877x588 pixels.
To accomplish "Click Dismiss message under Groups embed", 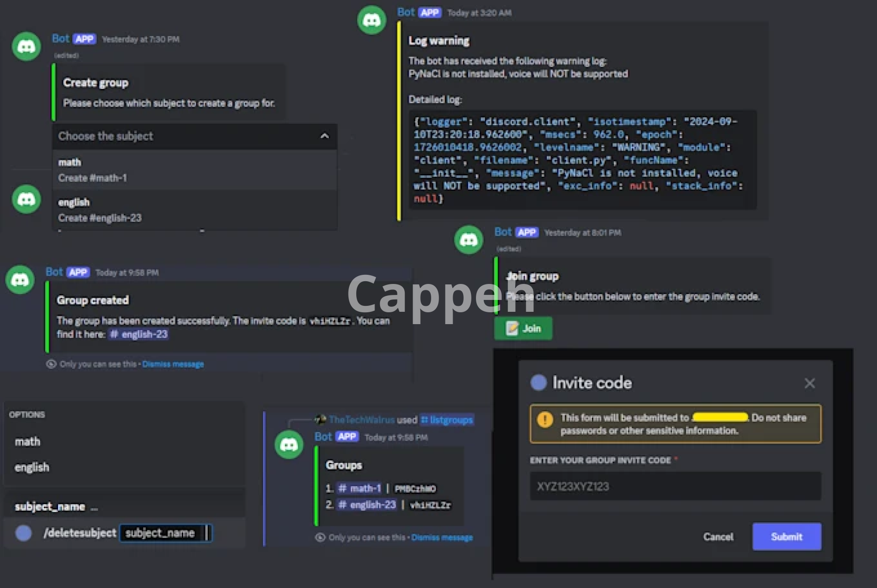I will pyautogui.click(x=442, y=537).
